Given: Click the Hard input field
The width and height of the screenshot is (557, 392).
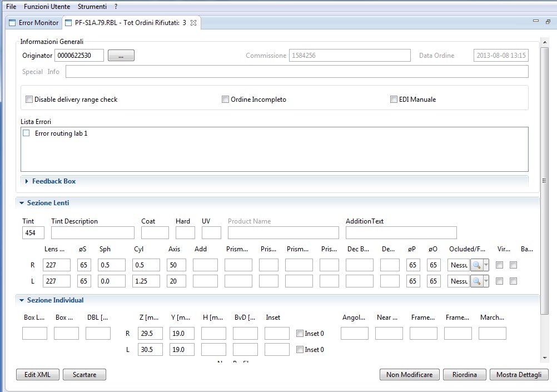Looking at the screenshot, I should tap(185, 233).
